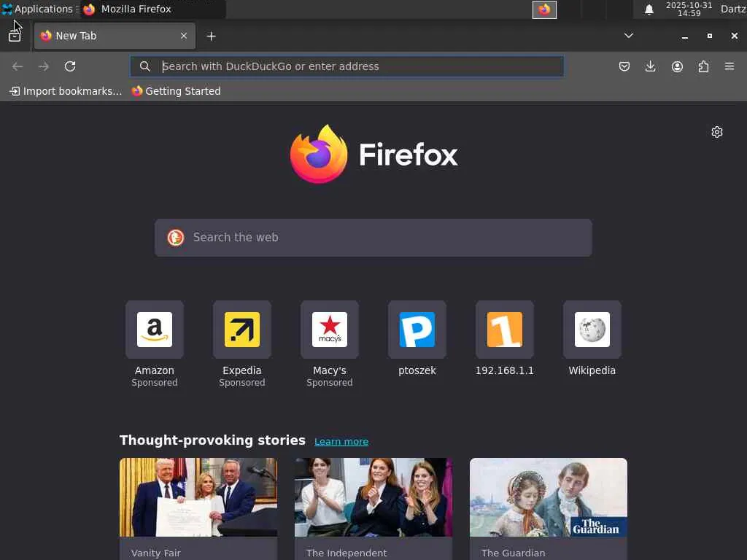Click the Firefox logo on new tab page
The width and height of the screenshot is (747, 560).
373,154
